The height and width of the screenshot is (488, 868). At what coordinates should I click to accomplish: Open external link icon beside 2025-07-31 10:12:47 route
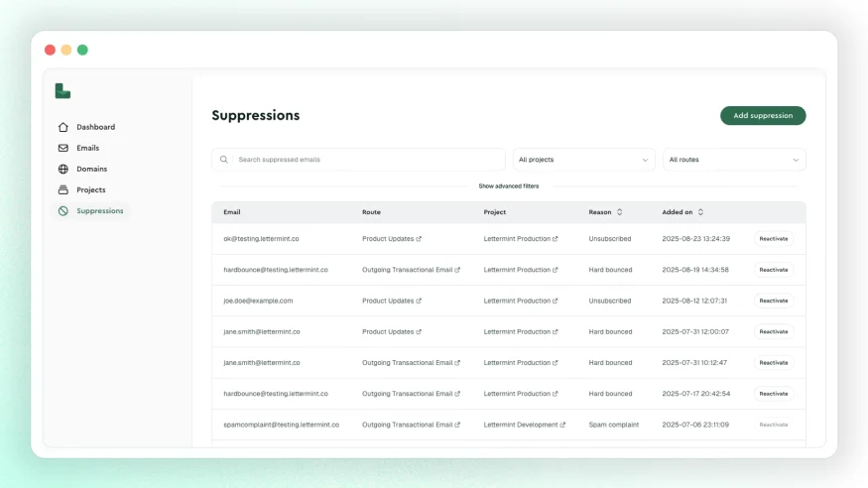click(x=457, y=363)
